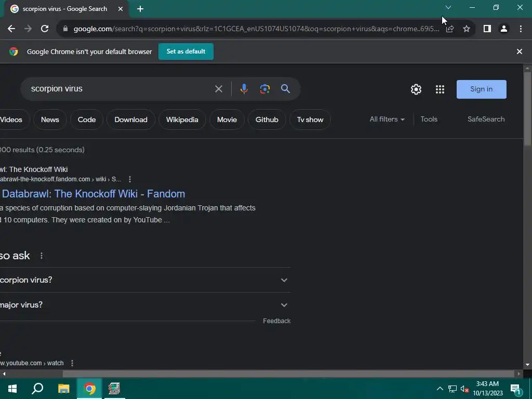Click the site lock icon in address bar
The width and height of the screenshot is (532, 399).
pyautogui.click(x=65, y=29)
